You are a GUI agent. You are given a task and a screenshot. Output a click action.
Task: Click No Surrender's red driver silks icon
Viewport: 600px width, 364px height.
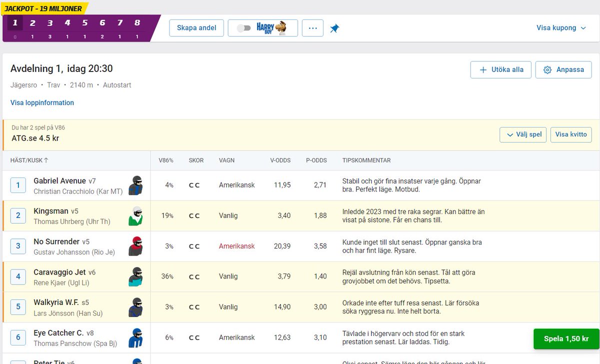point(135,246)
